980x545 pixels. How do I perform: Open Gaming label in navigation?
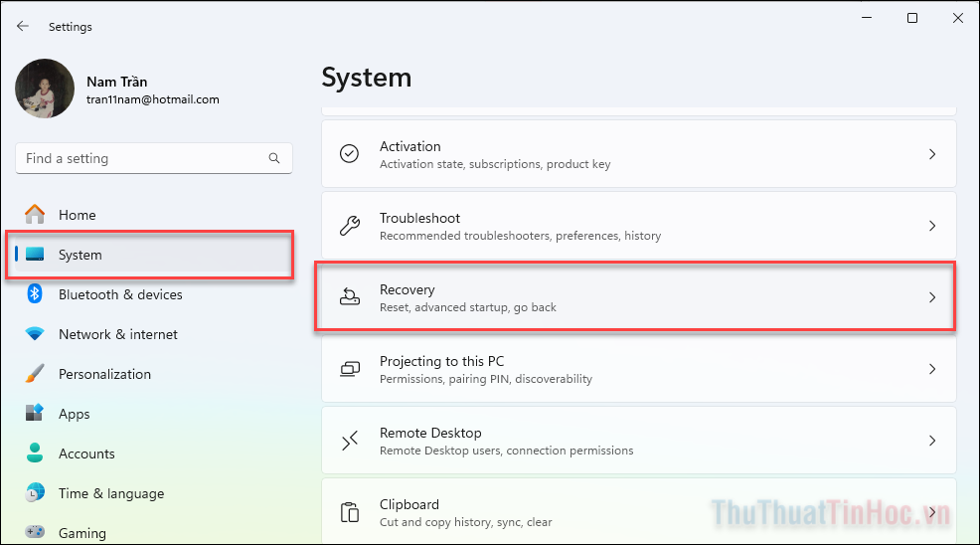click(x=82, y=533)
